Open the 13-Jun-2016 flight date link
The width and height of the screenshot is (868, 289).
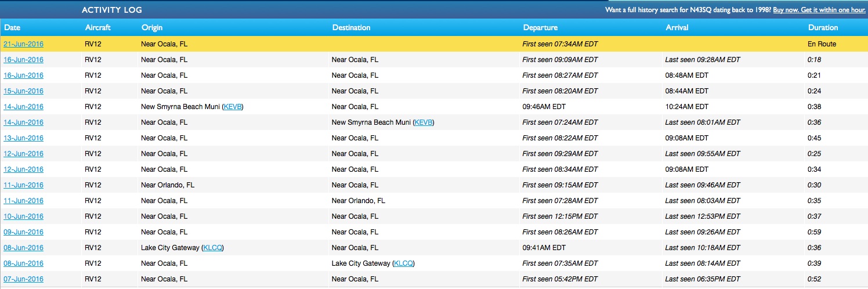pyautogui.click(x=23, y=138)
